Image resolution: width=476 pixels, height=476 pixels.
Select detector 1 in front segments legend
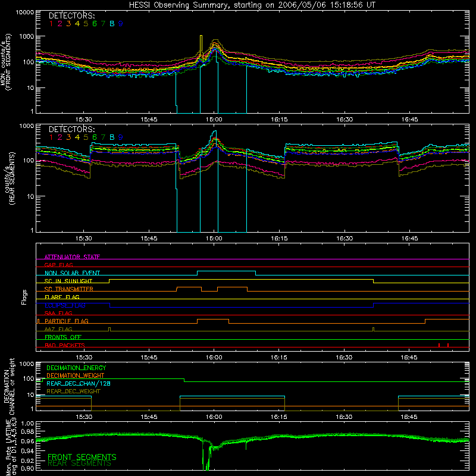pyautogui.click(x=51, y=24)
